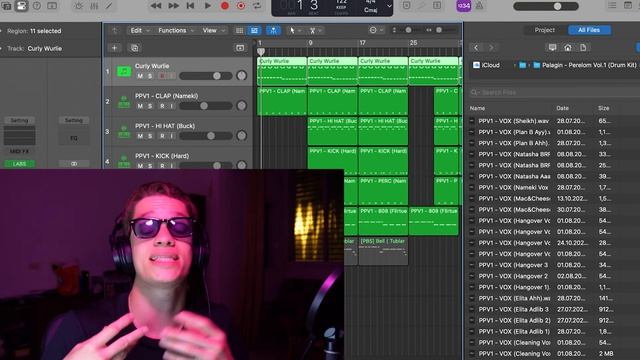The width and height of the screenshot is (640, 360).
Task: Toggle grid view icon in Tracks toolbar
Action: point(240,31)
